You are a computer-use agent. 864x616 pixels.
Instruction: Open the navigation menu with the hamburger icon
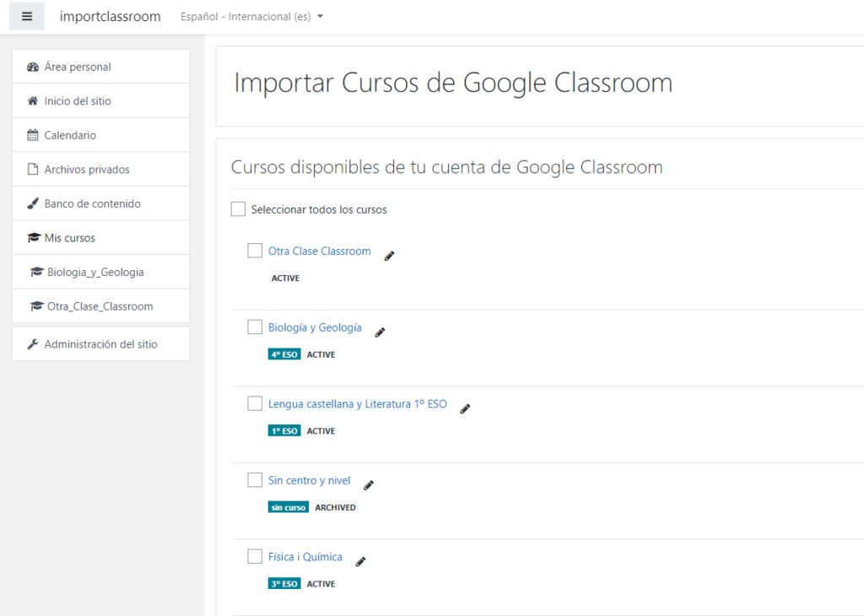pos(26,15)
